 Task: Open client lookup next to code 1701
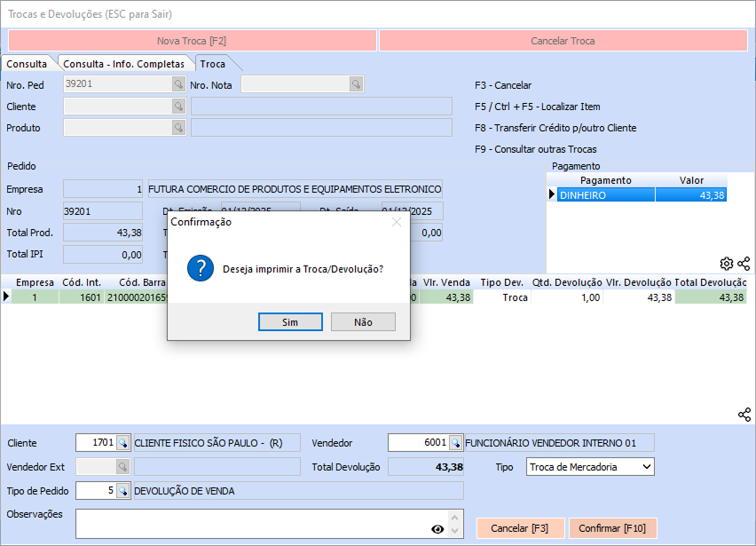click(123, 443)
